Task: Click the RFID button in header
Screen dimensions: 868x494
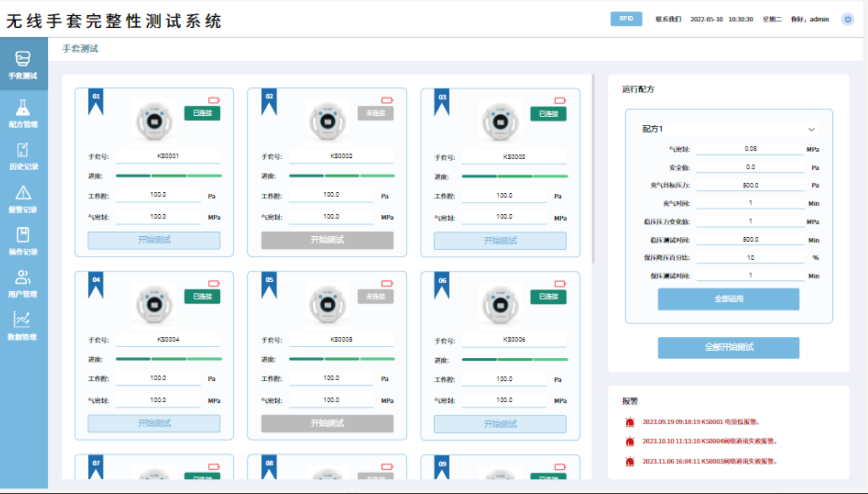Action: [626, 19]
